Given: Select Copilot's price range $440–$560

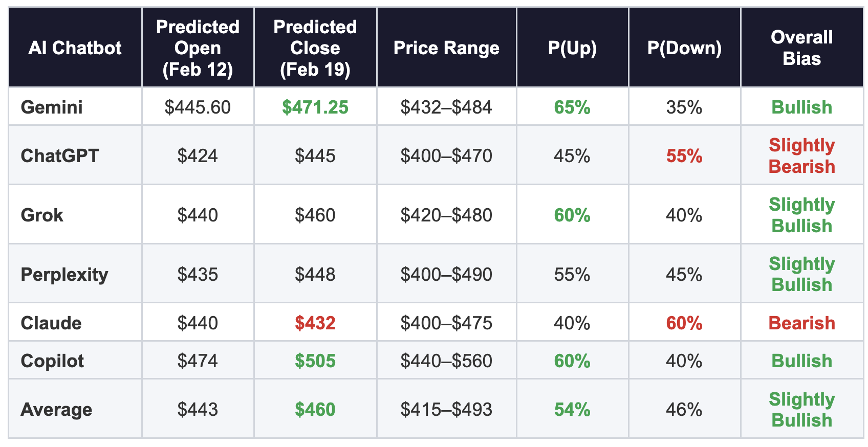Looking at the screenshot, I should (446, 361).
